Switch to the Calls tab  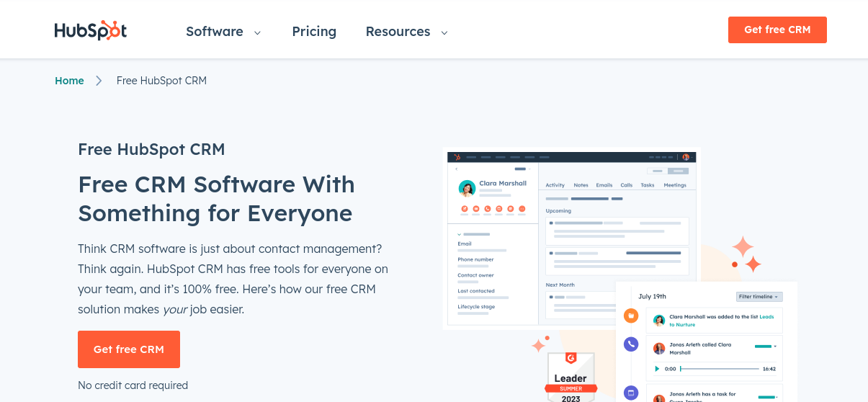pyautogui.click(x=627, y=185)
